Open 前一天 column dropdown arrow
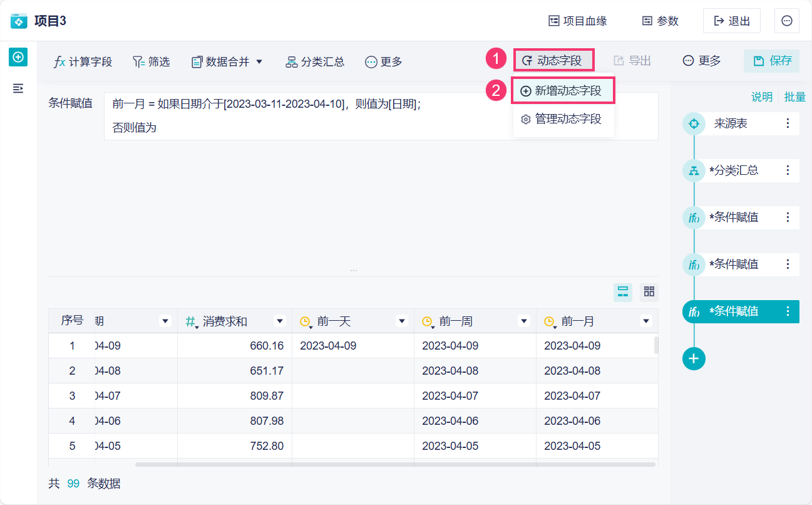812x505 pixels. [402, 321]
